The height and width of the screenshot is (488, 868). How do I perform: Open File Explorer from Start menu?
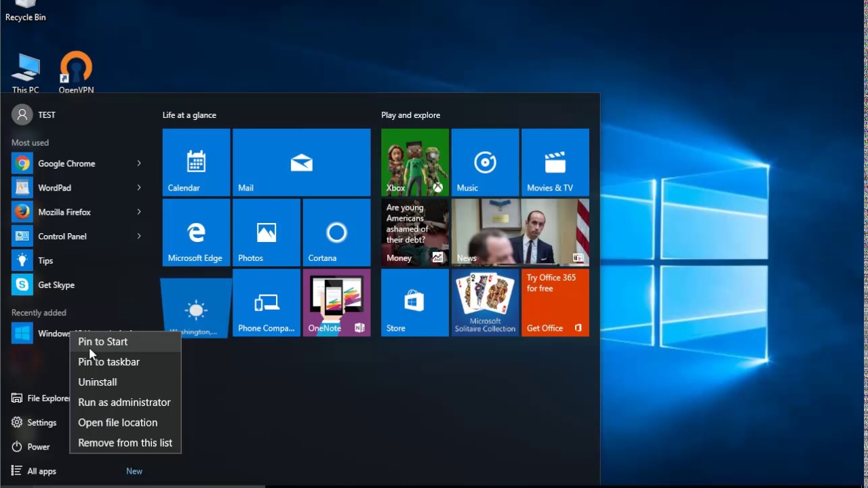click(x=39, y=399)
